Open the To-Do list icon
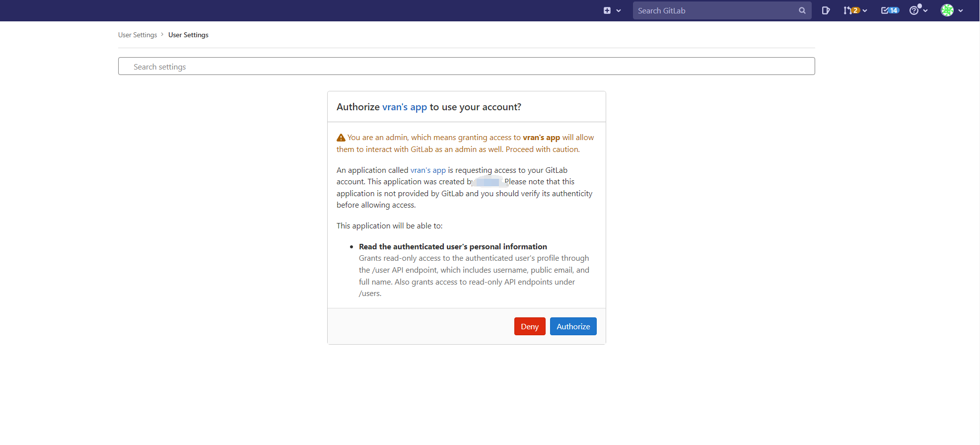 885,10
